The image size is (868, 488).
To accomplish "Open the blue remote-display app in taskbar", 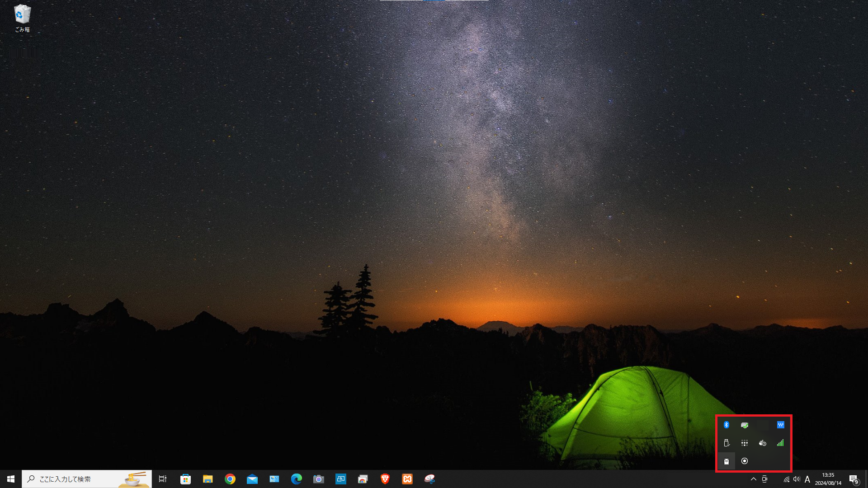I will [341, 479].
